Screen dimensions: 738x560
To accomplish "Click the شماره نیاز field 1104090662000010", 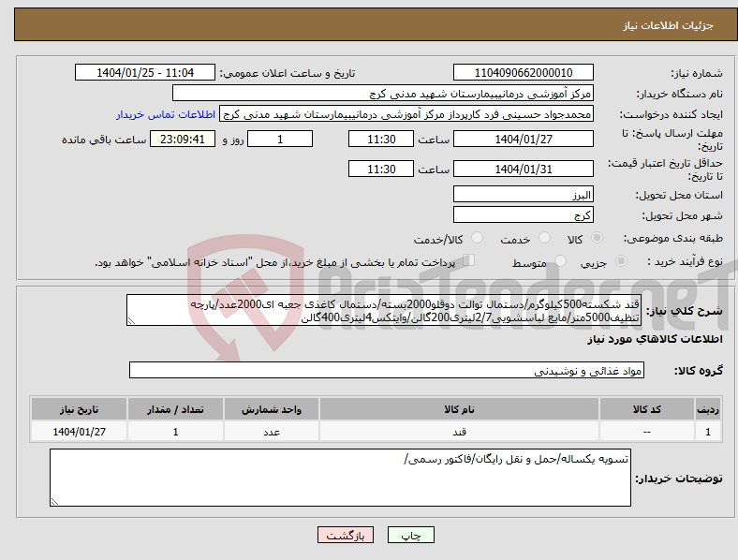I will (524, 72).
